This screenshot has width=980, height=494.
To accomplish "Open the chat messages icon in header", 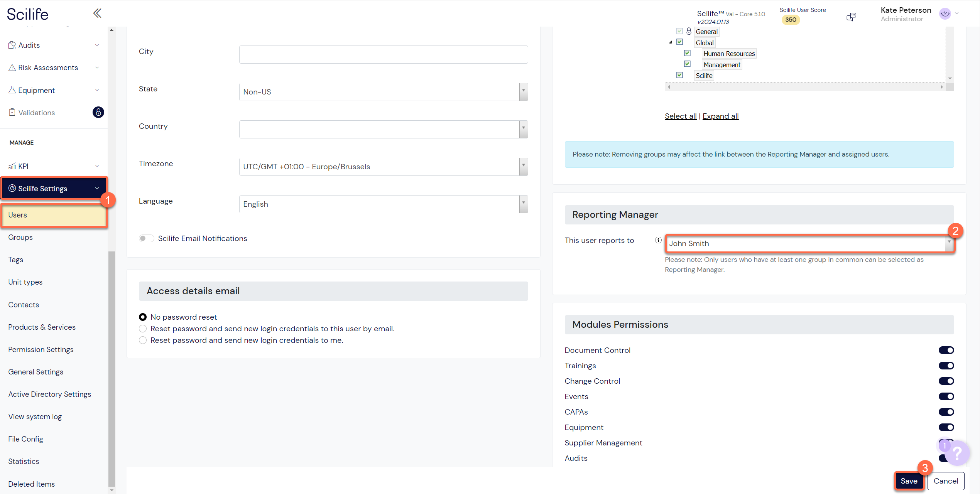I will tap(851, 17).
